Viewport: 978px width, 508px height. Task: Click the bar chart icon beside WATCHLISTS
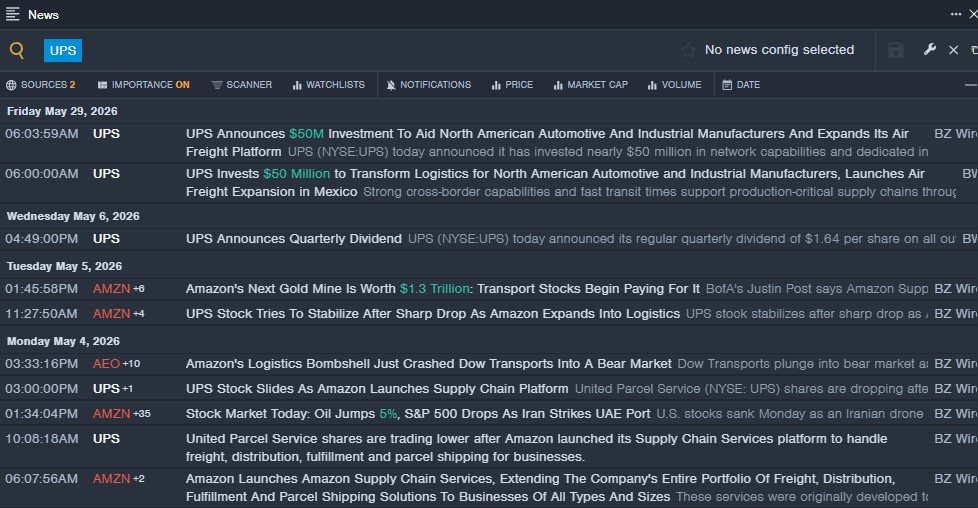[x=297, y=85]
